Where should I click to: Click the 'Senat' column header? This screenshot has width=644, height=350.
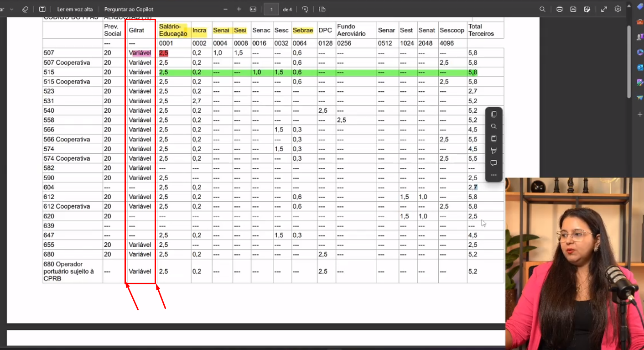click(x=427, y=30)
